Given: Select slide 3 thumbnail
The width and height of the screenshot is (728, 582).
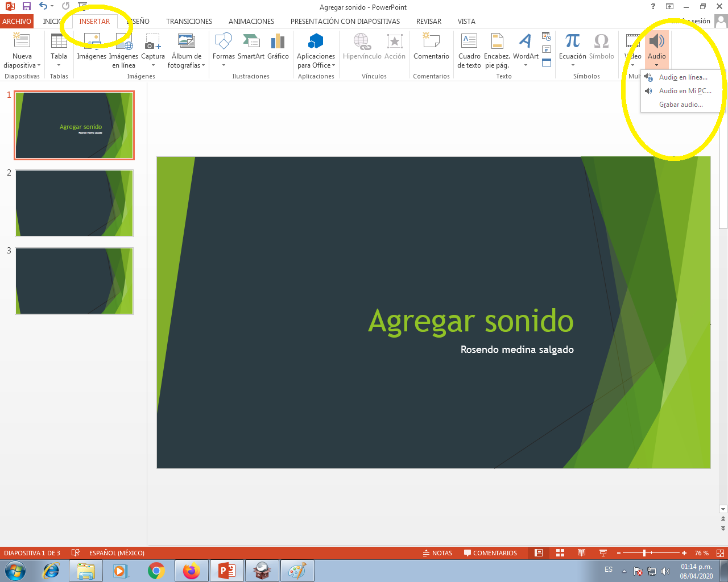Looking at the screenshot, I should (x=74, y=281).
